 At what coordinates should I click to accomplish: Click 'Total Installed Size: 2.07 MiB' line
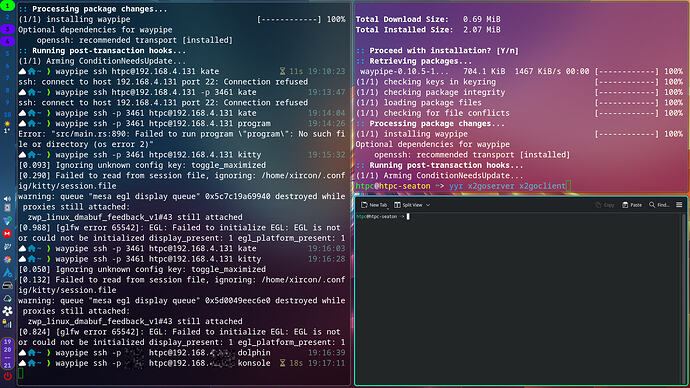coord(428,30)
